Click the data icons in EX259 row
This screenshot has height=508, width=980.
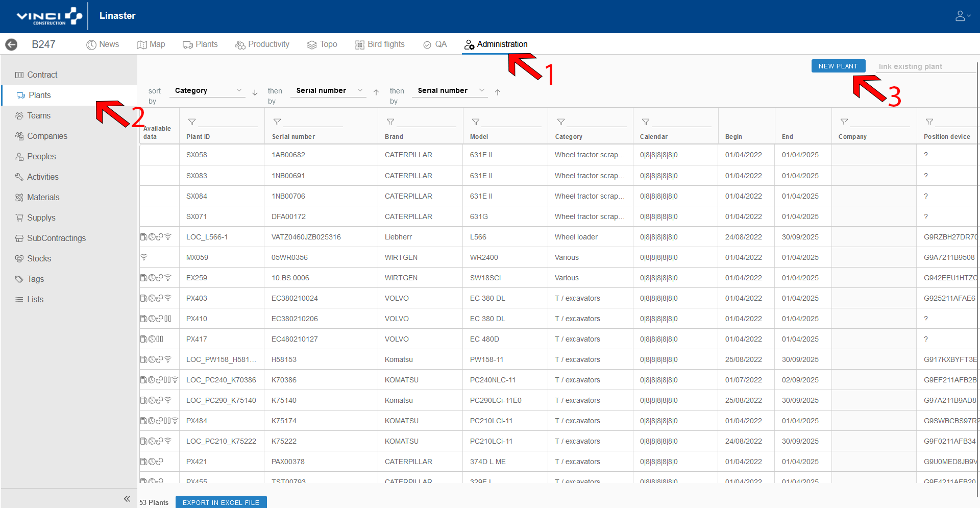coord(156,278)
